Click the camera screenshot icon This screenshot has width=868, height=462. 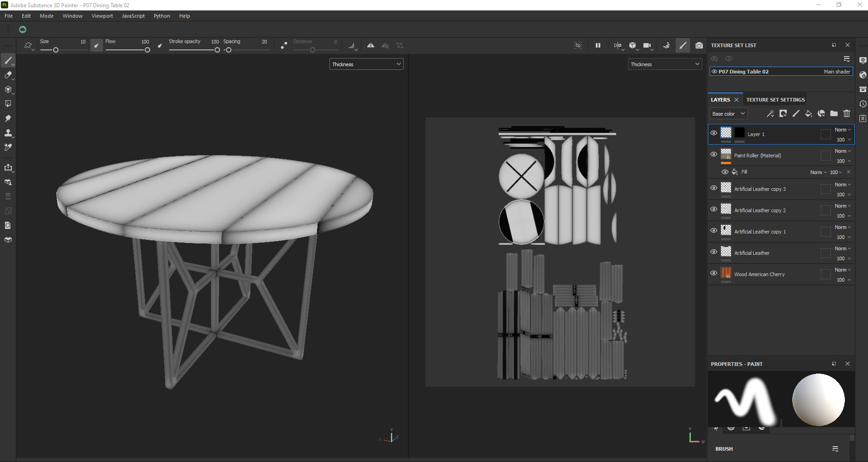pos(699,45)
